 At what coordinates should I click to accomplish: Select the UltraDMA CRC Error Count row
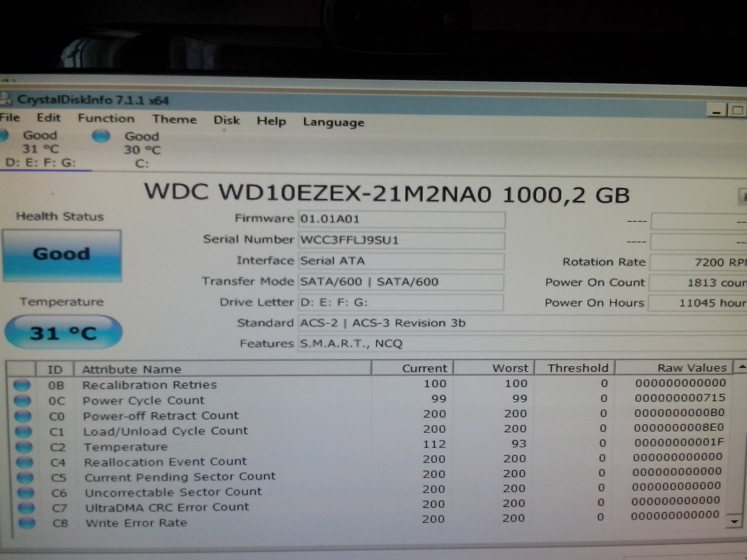point(369,505)
